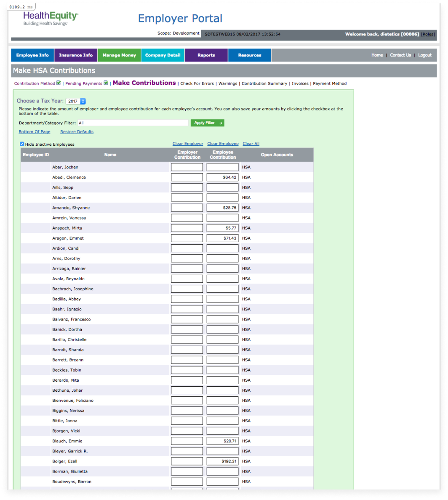Open the Resources tab
Viewport: 448px width, 500px height.
tap(250, 55)
